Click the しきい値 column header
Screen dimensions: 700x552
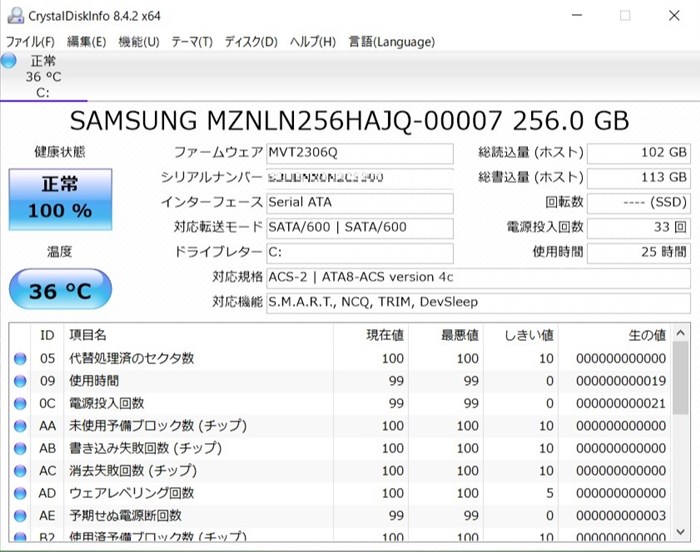521,335
